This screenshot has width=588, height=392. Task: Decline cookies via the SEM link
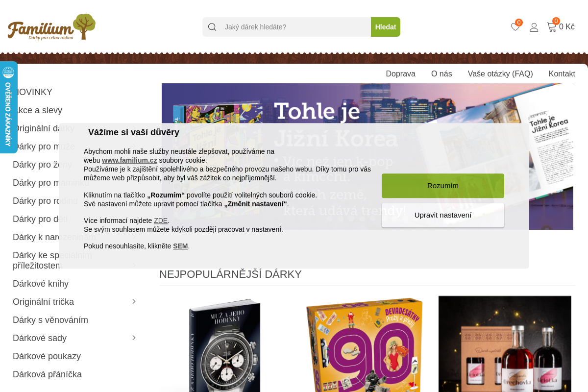tap(180, 246)
